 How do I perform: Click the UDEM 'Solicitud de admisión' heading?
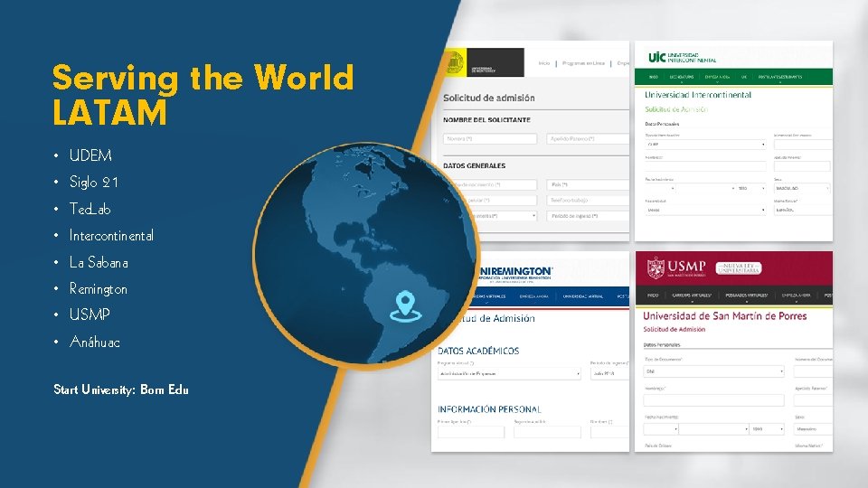pos(489,98)
